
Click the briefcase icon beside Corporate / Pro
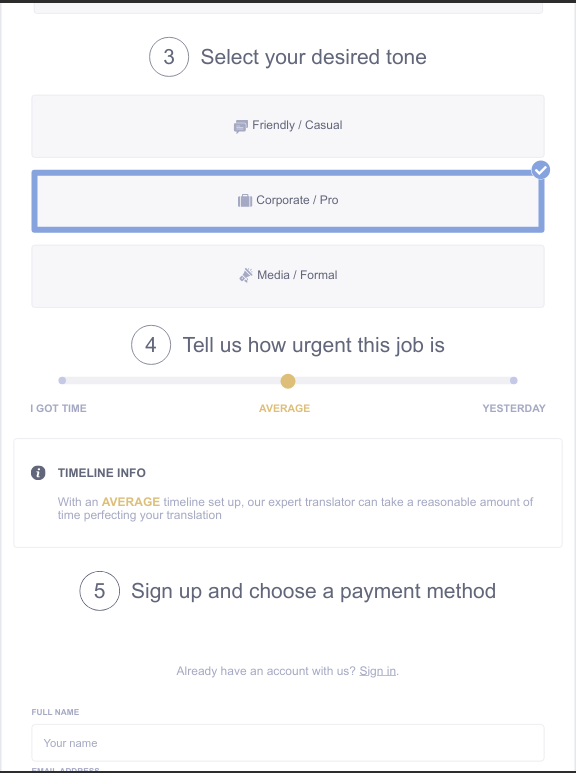tap(245, 201)
